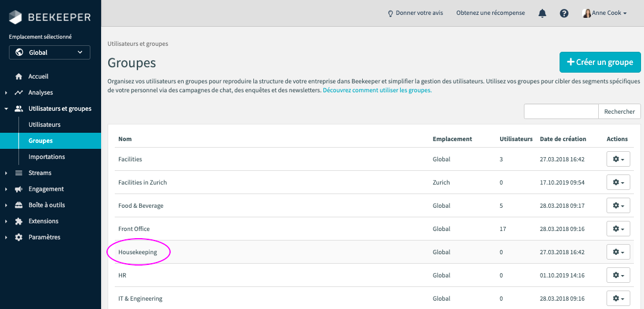
Task: Open the HR group
Action: click(122, 275)
